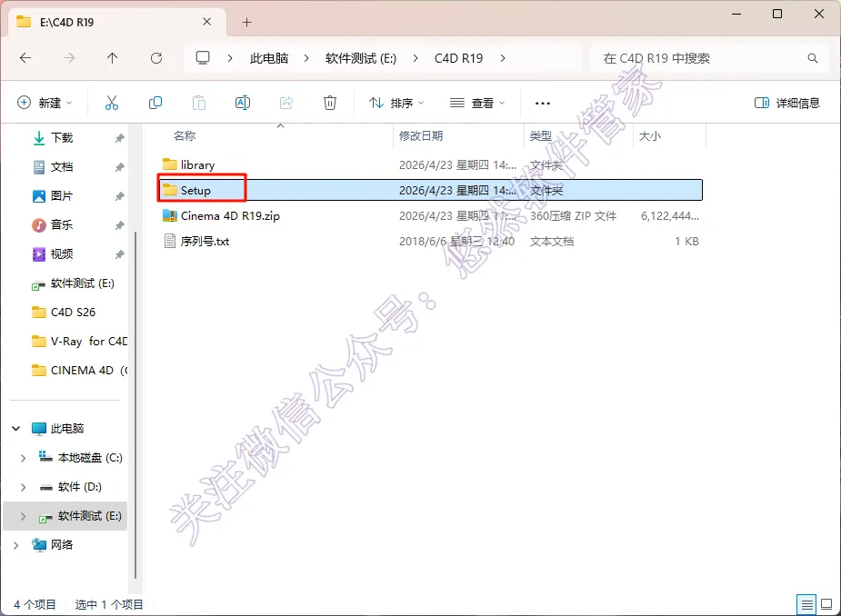The width and height of the screenshot is (841, 616).
Task: Open 下载 quick access folder
Action: pyautogui.click(x=62, y=138)
